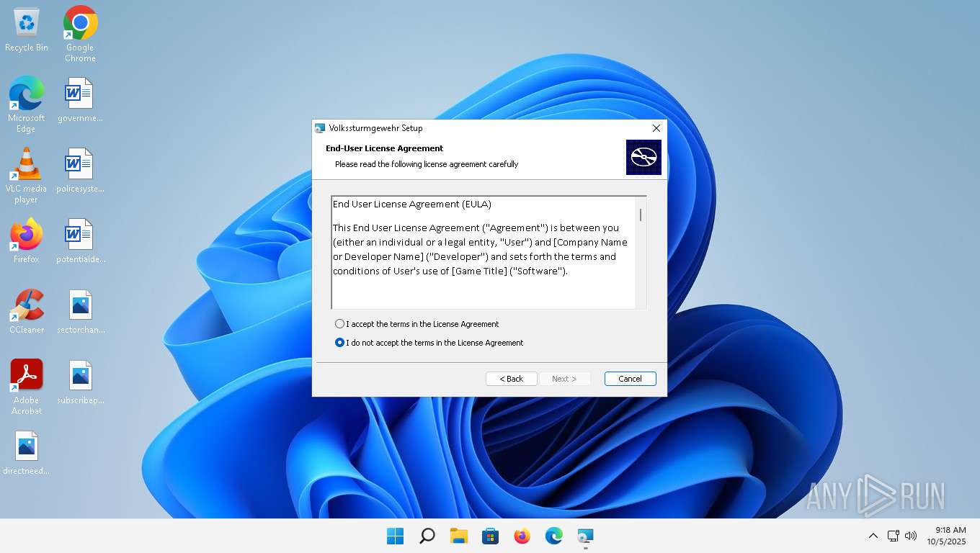Click the disabled Next button
Image resolution: width=980 pixels, height=553 pixels.
(x=564, y=379)
